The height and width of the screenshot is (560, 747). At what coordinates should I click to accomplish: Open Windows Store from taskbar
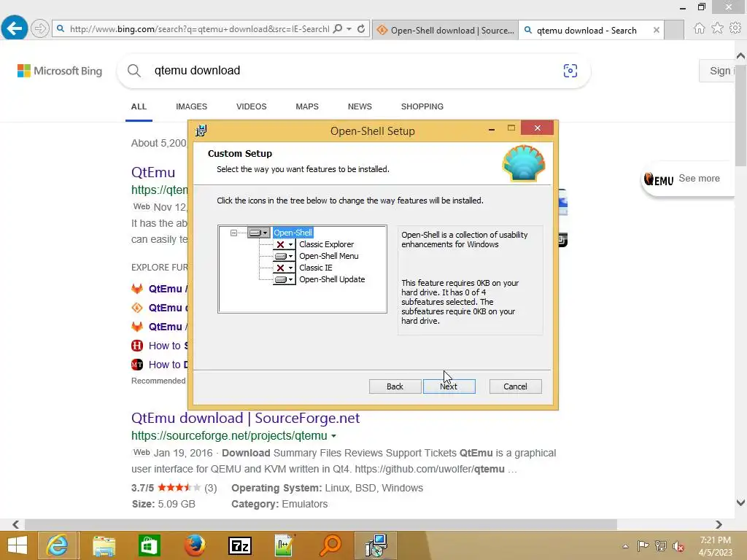[149, 545]
